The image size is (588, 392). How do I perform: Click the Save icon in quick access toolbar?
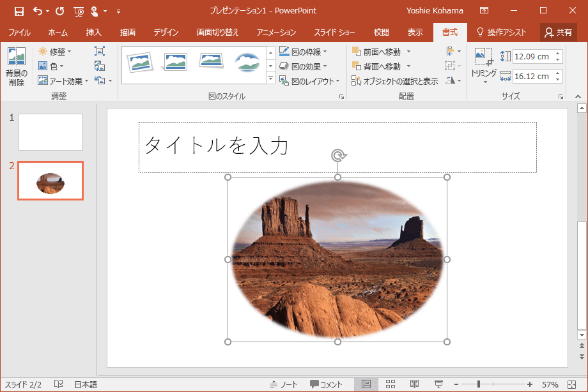pos(19,11)
